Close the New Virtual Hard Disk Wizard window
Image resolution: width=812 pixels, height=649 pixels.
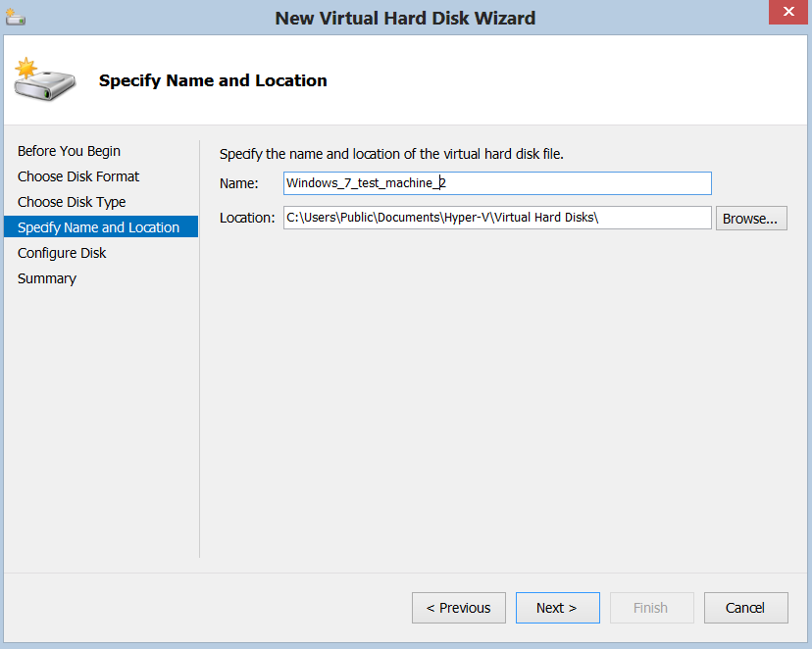787,12
